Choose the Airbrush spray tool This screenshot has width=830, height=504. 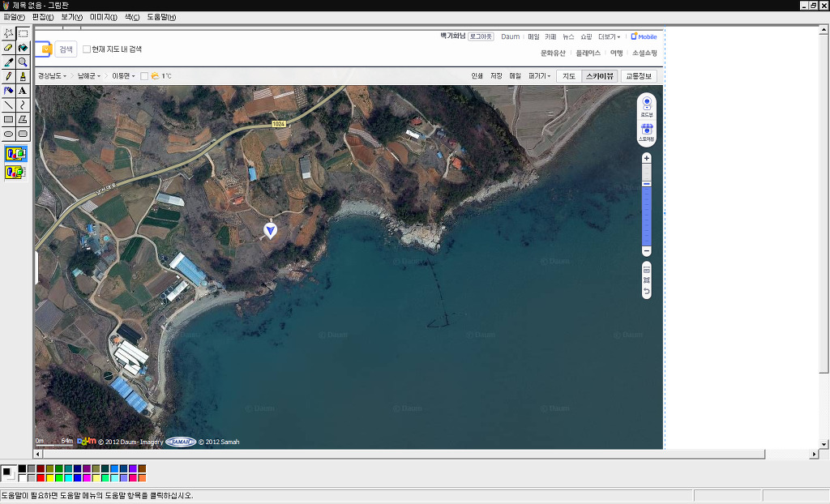pyautogui.click(x=8, y=91)
